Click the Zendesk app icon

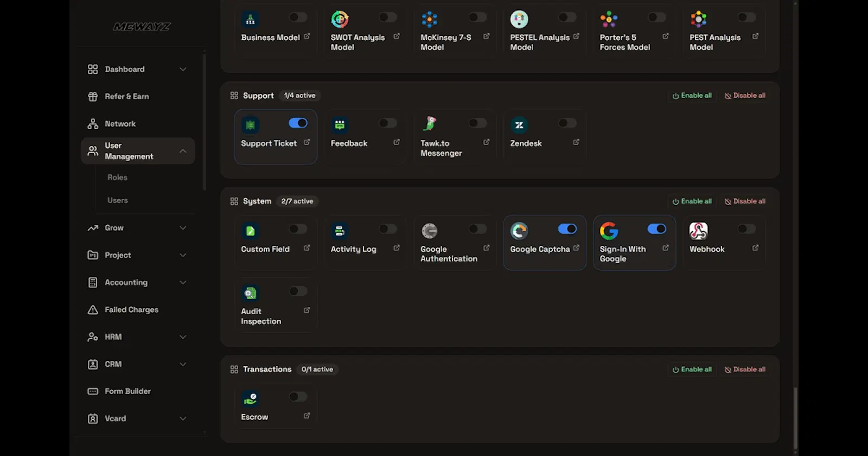click(x=519, y=125)
